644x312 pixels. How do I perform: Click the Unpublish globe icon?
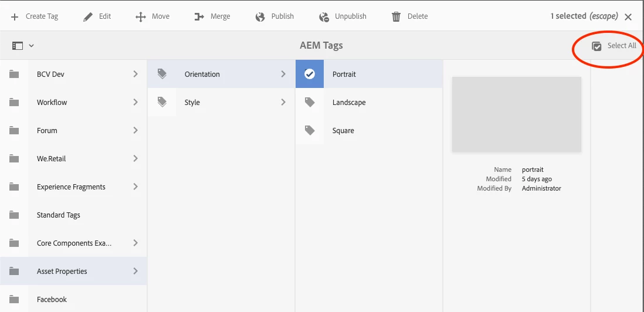324,17
